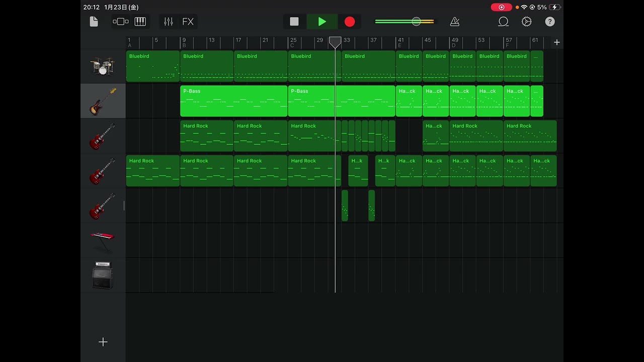Grab the track header resize handle
The height and width of the screenshot is (362, 644).
pos(124,206)
